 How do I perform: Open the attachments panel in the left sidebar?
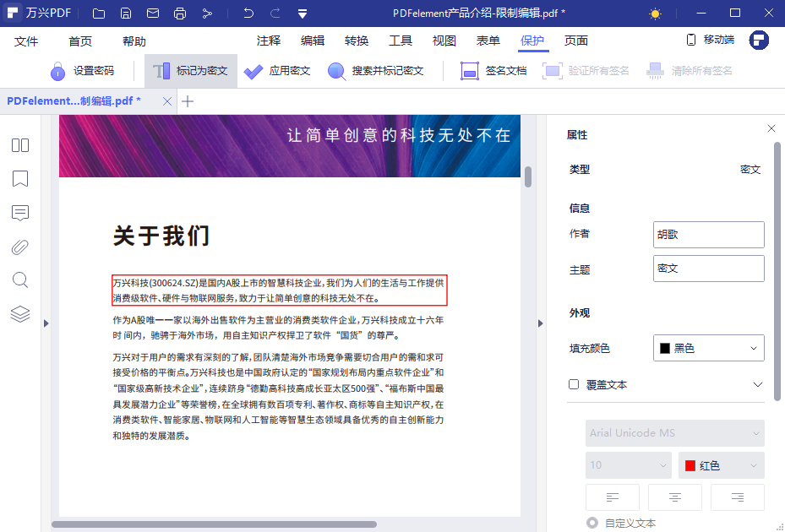(x=19, y=247)
